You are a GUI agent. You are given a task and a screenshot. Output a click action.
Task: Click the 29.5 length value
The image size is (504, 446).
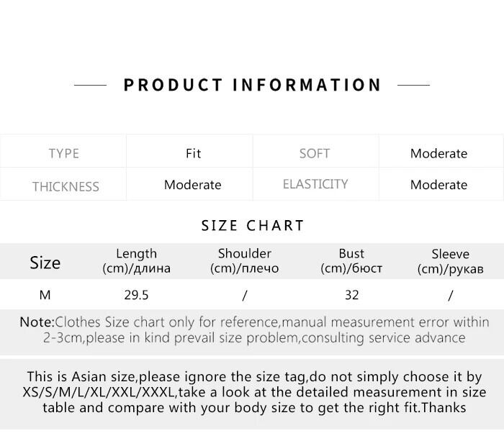coord(136,295)
